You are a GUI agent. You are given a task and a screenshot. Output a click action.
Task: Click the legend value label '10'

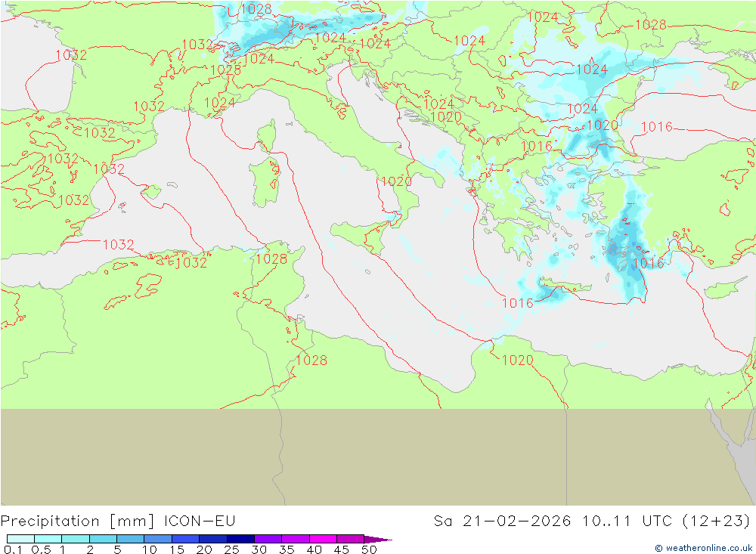pos(150,549)
